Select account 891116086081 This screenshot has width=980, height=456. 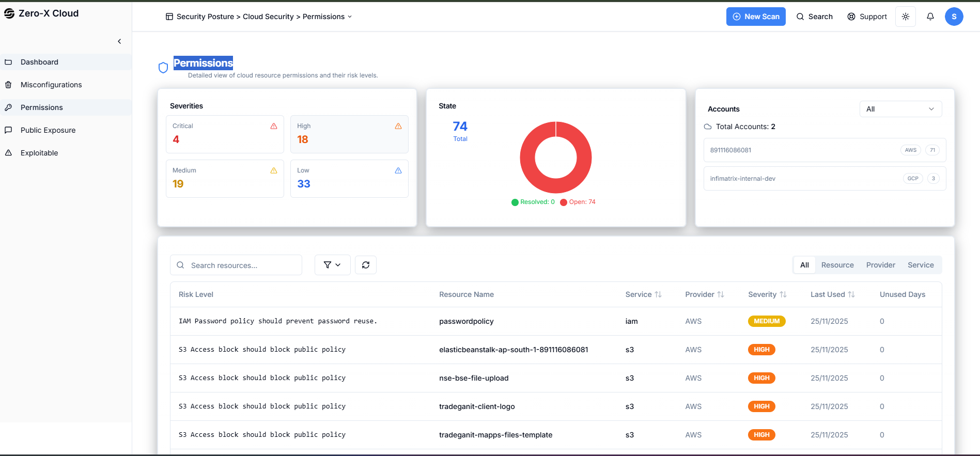coord(825,150)
